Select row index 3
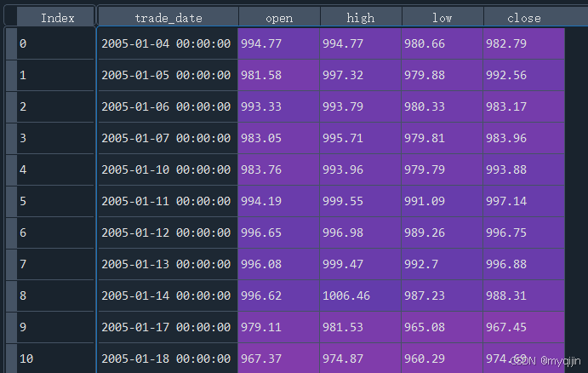The height and width of the screenshot is (373, 588). point(55,138)
